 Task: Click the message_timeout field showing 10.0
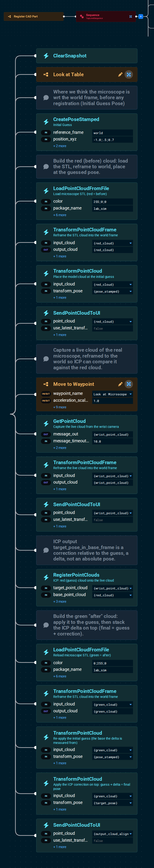click(x=113, y=441)
